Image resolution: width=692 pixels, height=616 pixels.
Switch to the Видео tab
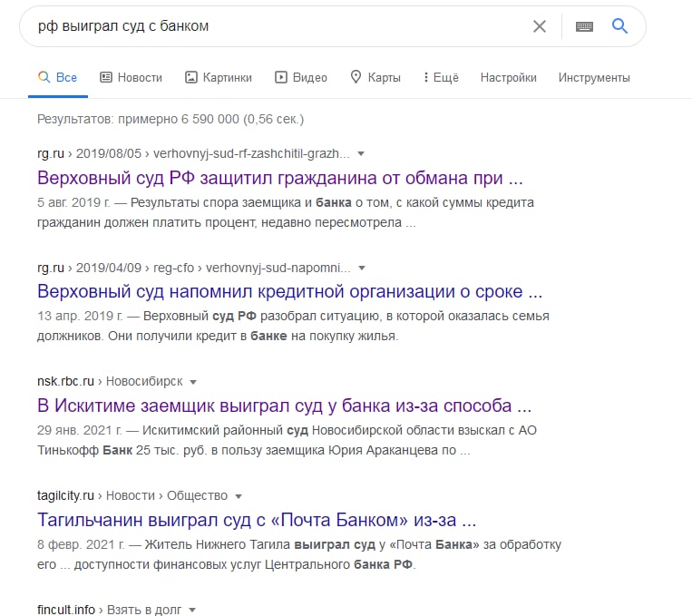[301, 77]
